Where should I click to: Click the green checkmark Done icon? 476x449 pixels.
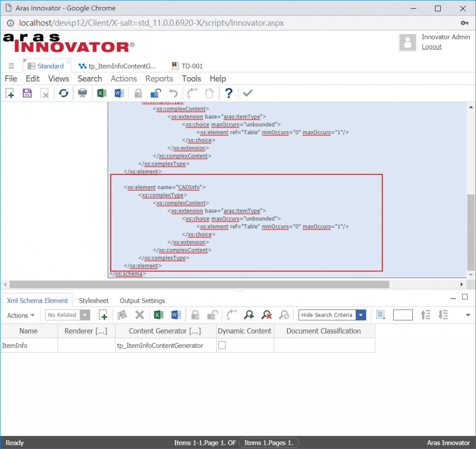(x=248, y=93)
